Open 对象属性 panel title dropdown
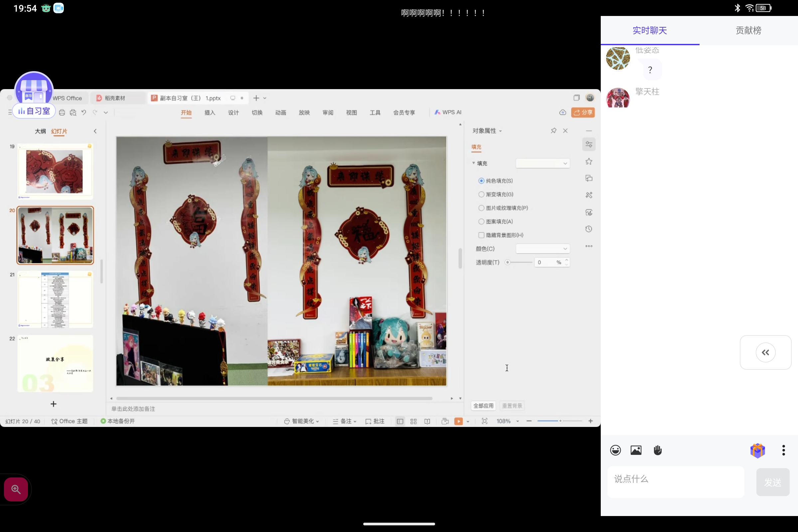The height and width of the screenshot is (532, 798). [487, 131]
